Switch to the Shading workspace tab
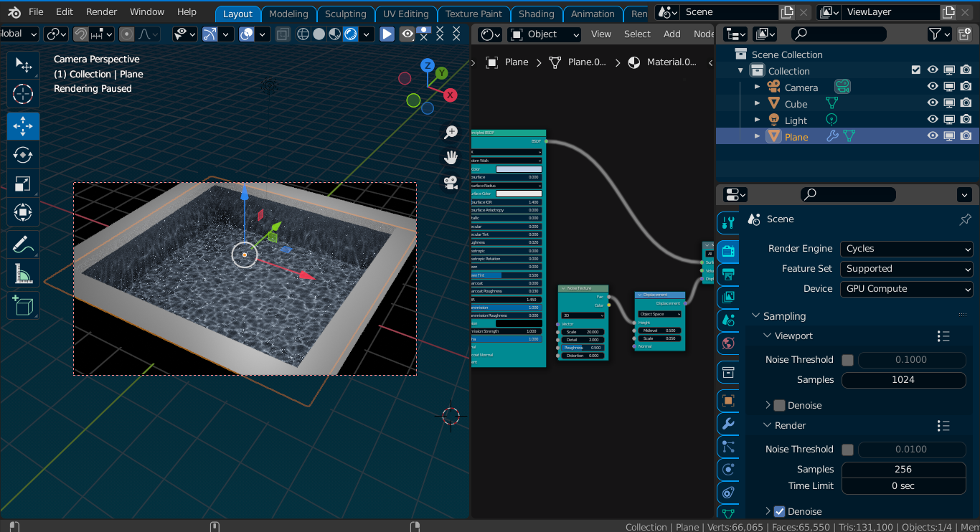 [x=537, y=14]
